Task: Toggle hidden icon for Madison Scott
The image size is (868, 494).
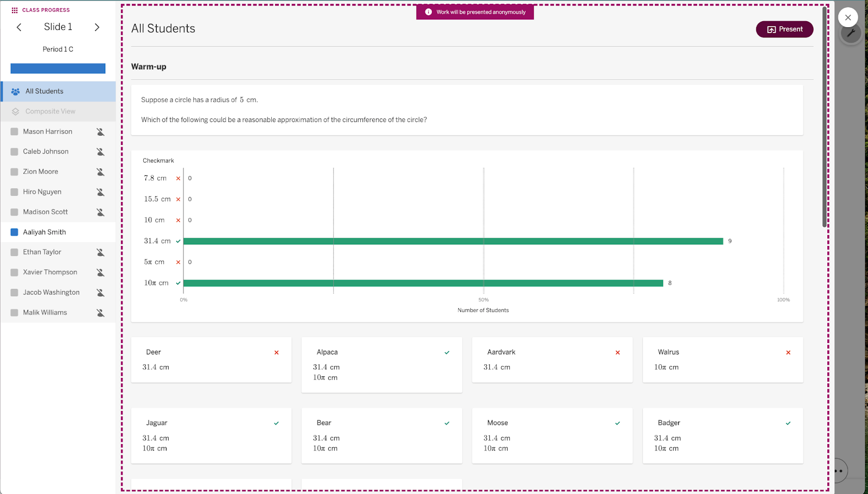Action: (x=100, y=212)
